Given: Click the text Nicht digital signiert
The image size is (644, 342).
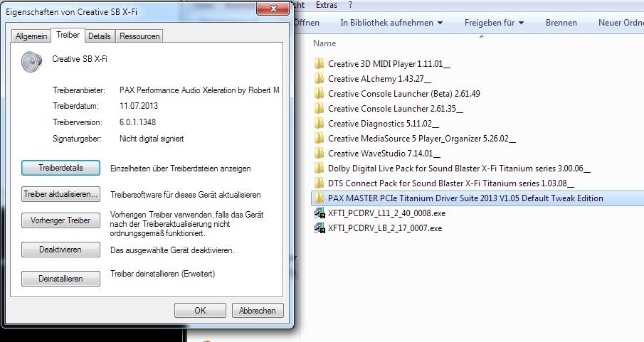Looking at the screenshot, I should point(152,139).
